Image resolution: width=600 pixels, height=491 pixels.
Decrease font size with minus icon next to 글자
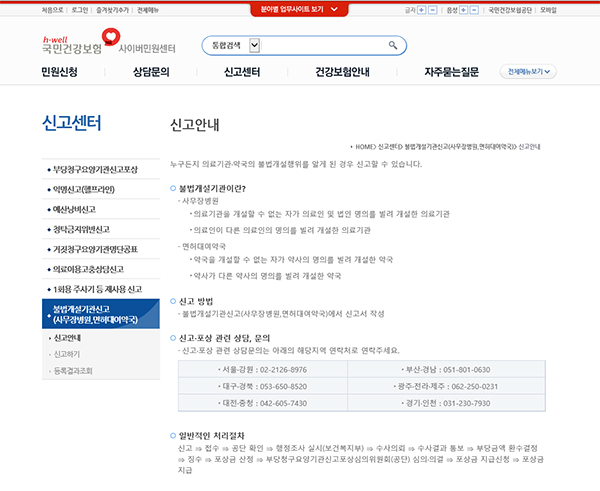click(x=432, y=10)
